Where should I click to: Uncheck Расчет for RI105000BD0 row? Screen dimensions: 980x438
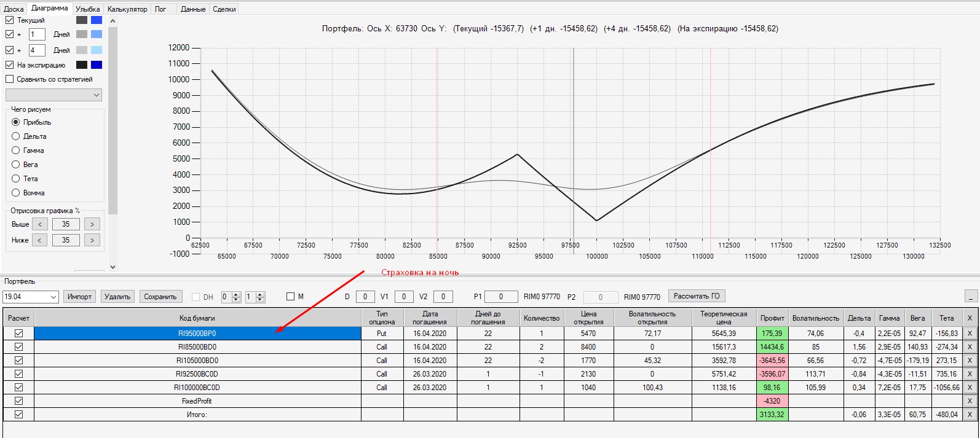(18, 361)
